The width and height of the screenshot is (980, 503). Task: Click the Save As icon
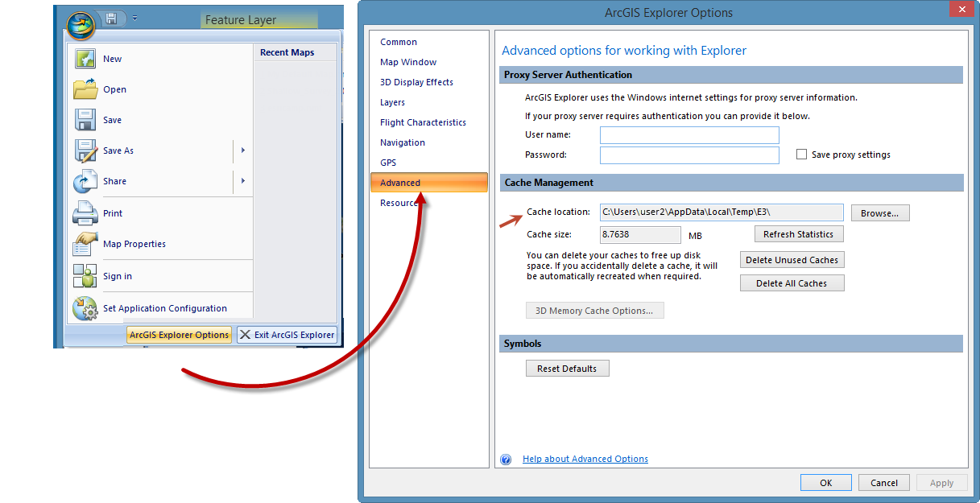point(85,150)
